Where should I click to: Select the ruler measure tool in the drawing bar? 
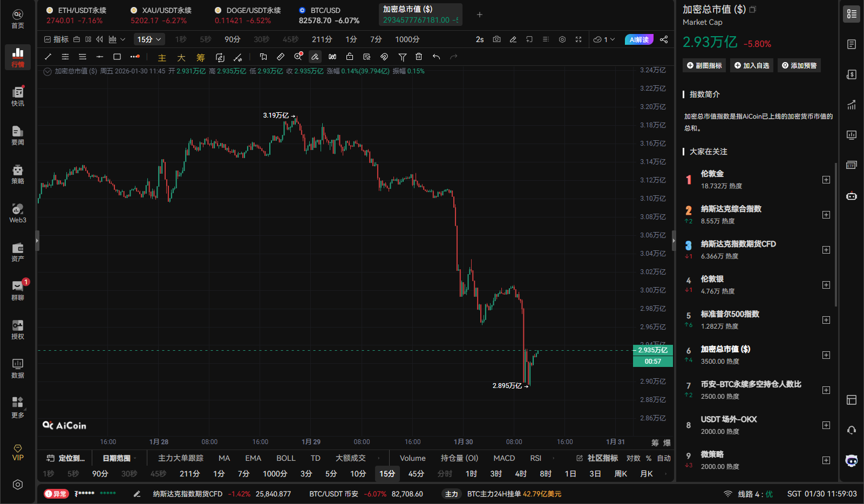click(280, 57)
